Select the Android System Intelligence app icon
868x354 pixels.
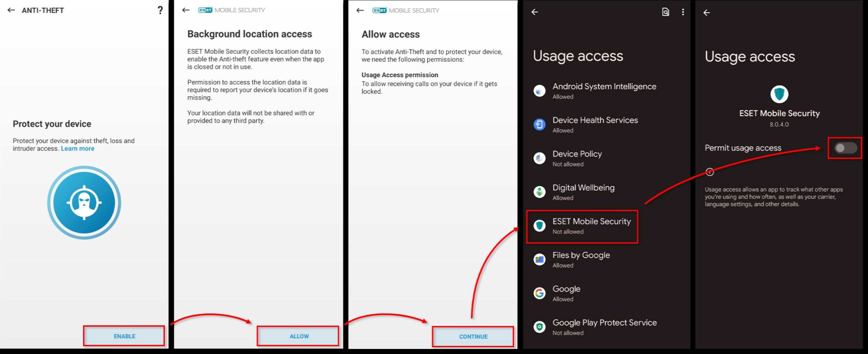[539, 91]
